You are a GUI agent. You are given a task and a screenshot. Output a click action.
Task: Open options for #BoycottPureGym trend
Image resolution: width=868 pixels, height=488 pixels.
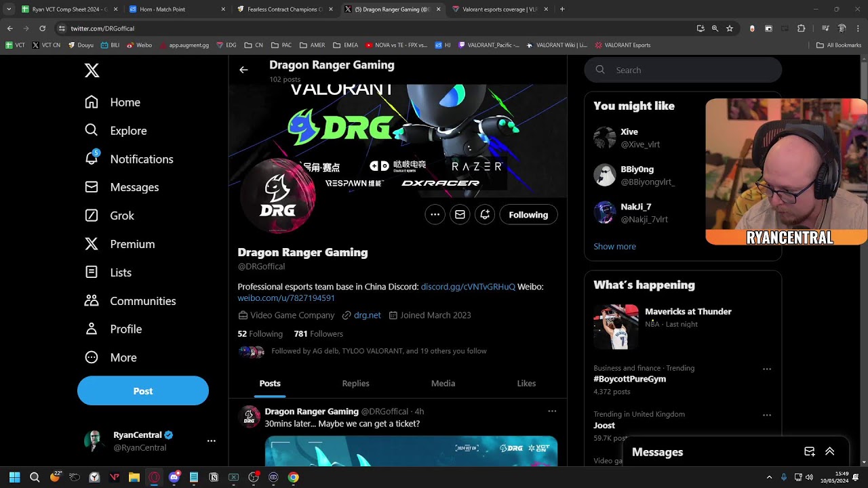pyautogui.click(x=767, y=369)
